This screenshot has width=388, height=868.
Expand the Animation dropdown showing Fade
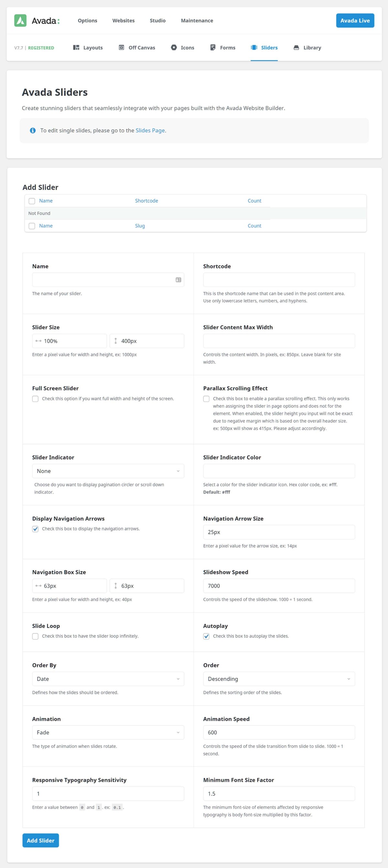point(108,732)
